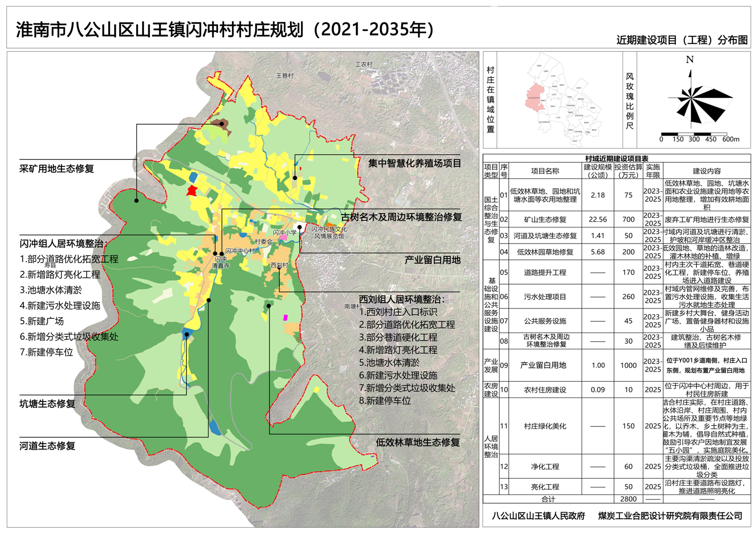Click the 采矿用地生态修复 callout label
The image size is (756, 534).
point(57,169)
